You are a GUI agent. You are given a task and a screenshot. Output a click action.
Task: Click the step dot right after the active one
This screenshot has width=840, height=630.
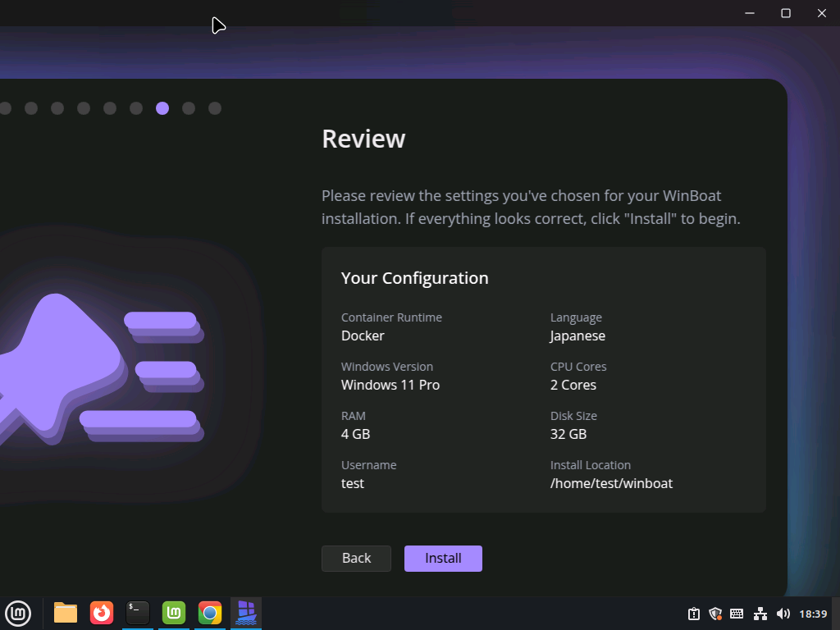point(189,108)
